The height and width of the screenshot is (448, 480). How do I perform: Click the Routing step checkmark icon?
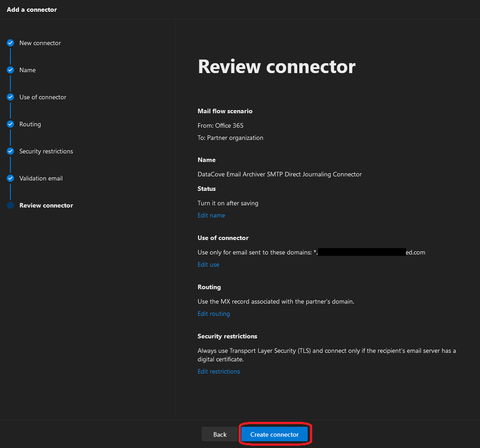10,124
